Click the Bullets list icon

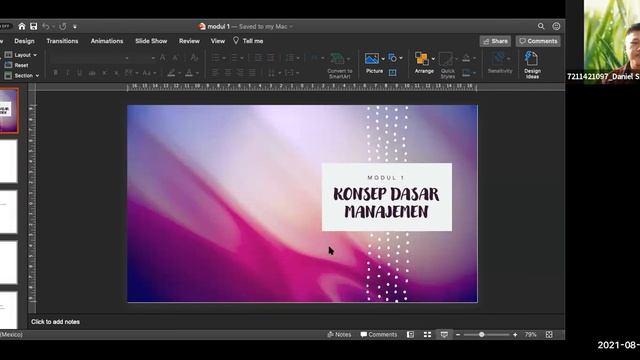point(216,58)
